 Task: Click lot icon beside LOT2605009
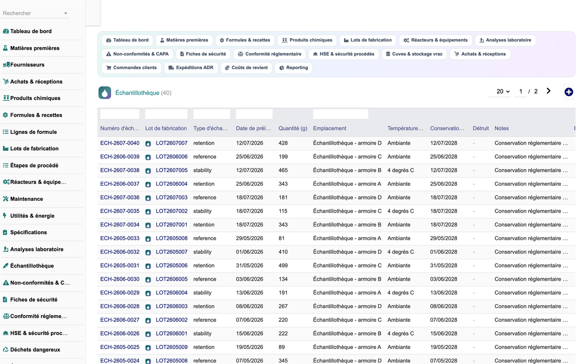(148, 348)
